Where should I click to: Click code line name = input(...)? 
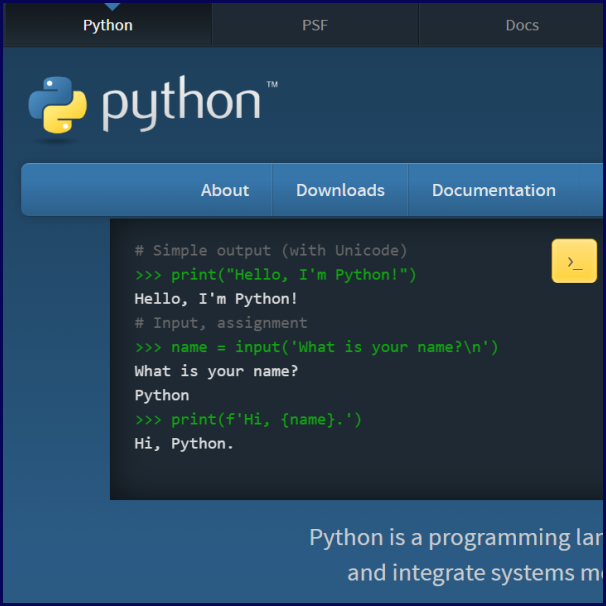pyautogui.click(x=317, y=347)
